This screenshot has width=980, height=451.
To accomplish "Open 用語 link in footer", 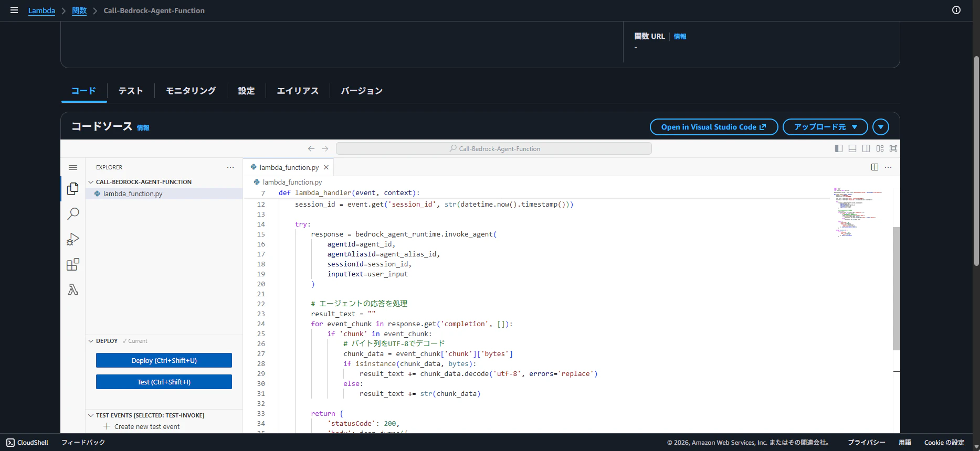I will pos(905,443).
